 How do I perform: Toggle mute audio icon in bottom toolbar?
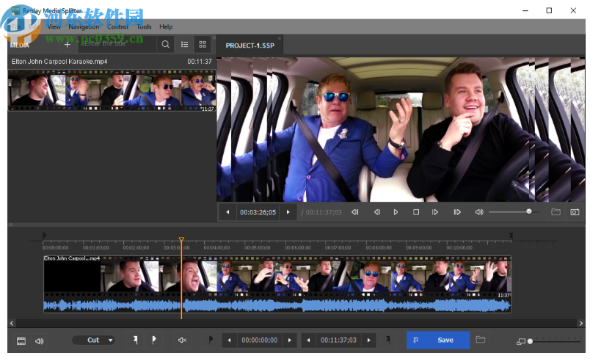182,341
